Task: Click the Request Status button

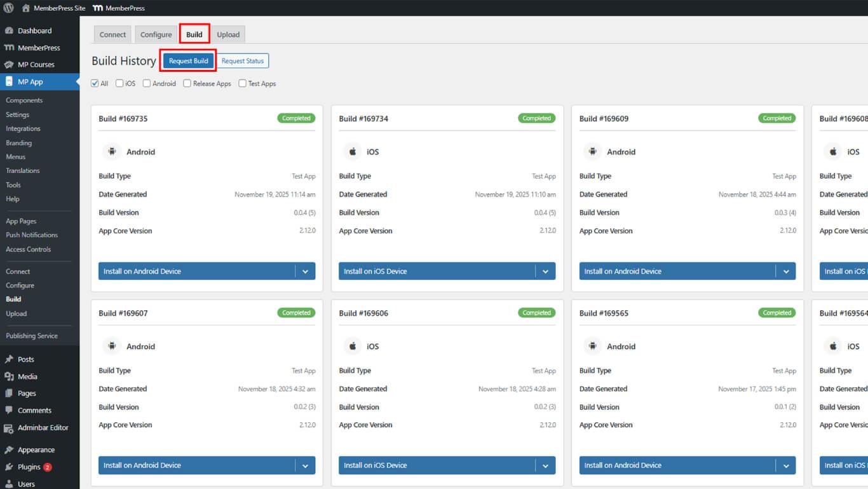Action: click(242, 61)
